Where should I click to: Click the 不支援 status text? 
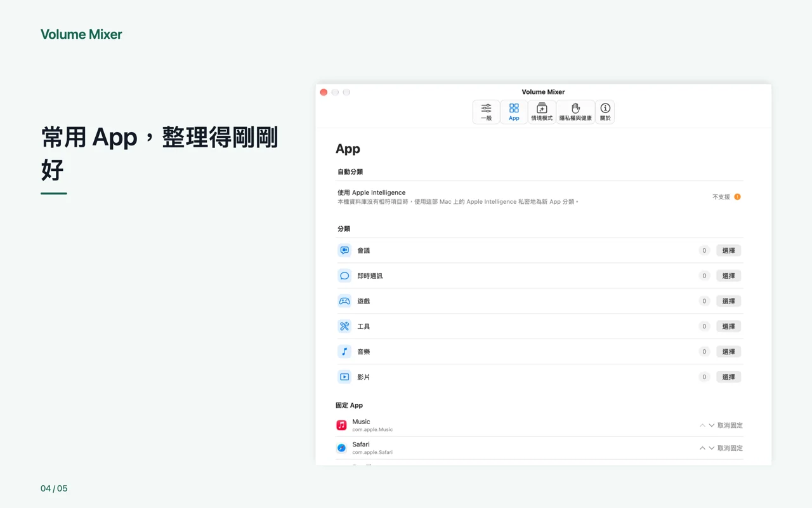point(721,197)
